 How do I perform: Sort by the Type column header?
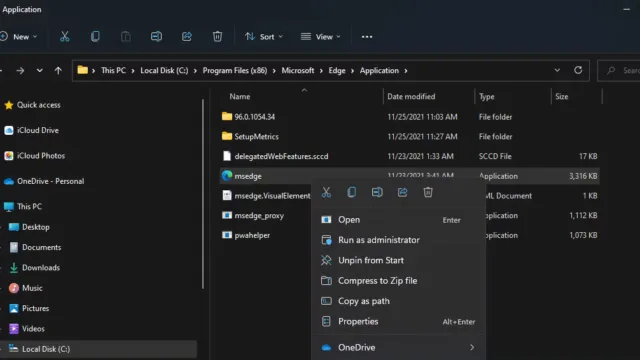click(x=487, y=97)
